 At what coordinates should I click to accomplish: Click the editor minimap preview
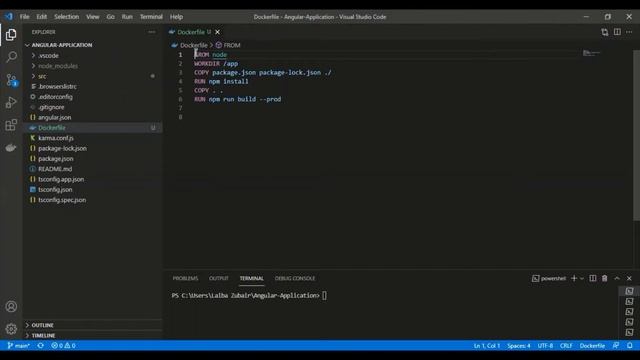(x=591, y=53)
